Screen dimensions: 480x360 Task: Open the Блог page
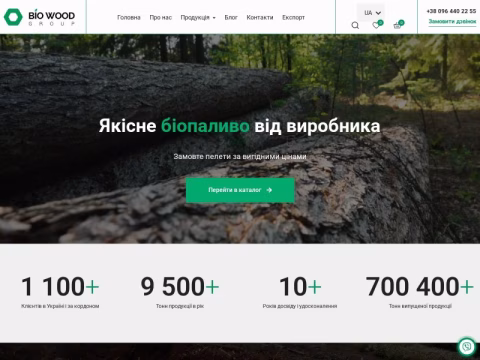click(231, 18)
